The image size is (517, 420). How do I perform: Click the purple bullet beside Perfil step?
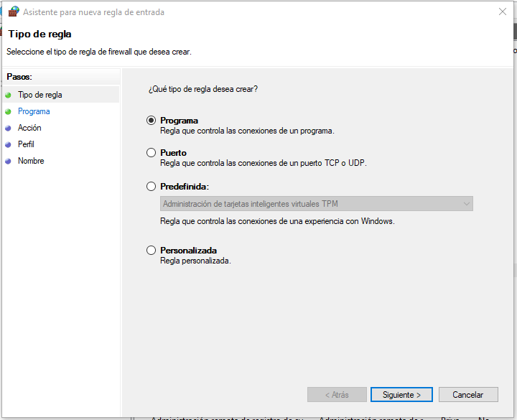(8, 144)
